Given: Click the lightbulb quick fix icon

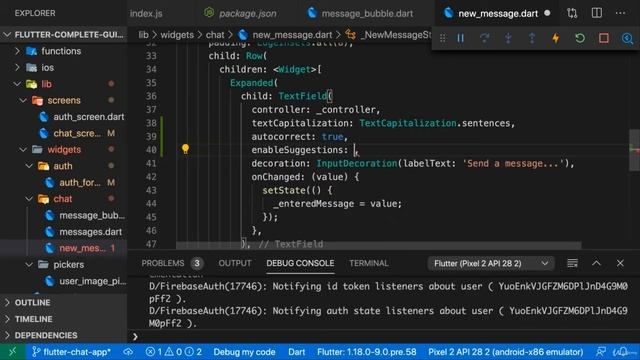Looking at the screenshot, I should (x=185, y=149).
